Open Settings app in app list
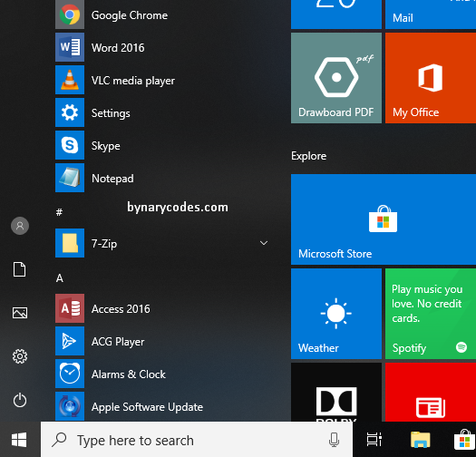 [x=164, y=112]
